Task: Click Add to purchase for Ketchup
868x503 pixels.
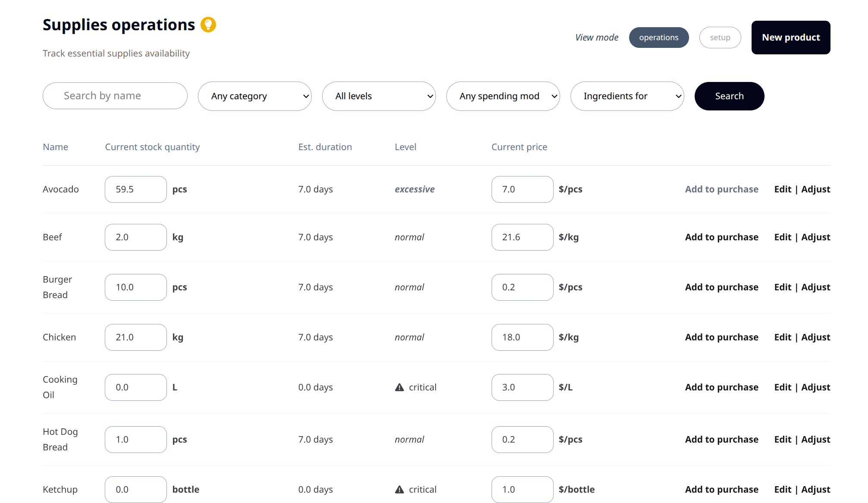Action: pyautogui.click(x=721, y=490)
